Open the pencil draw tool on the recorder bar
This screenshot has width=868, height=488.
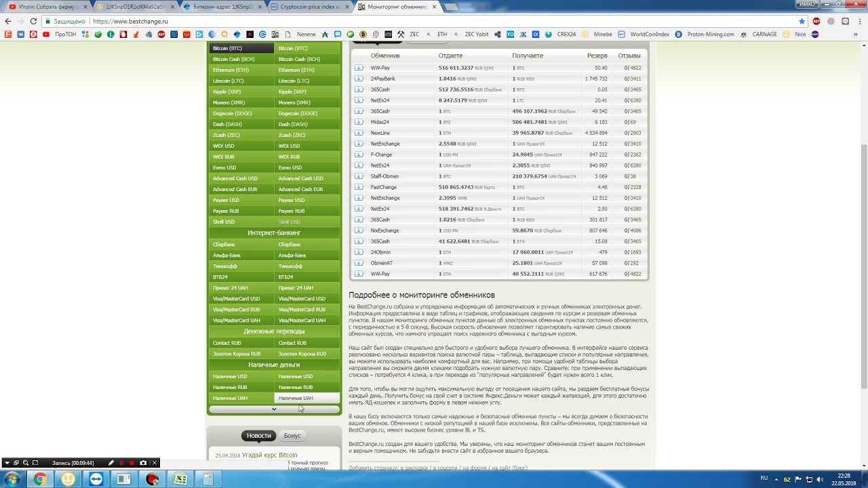[x=111, y=463]
